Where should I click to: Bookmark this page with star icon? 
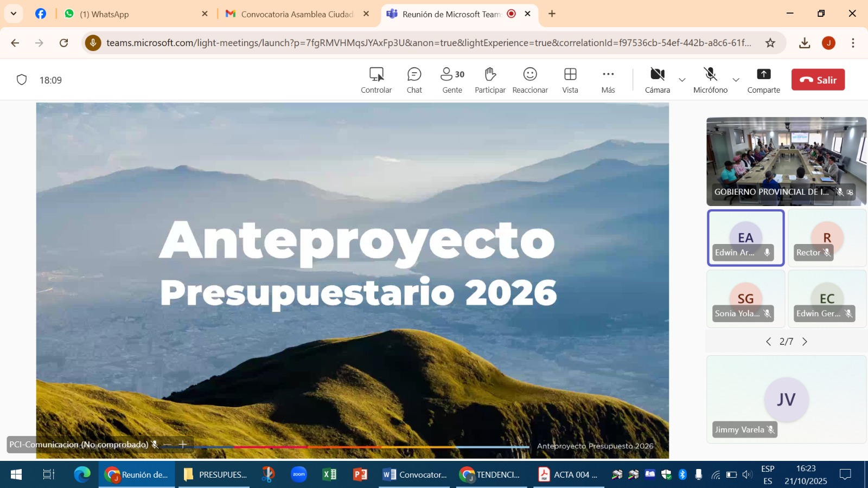pyautogui.click(x=770, y=43)
